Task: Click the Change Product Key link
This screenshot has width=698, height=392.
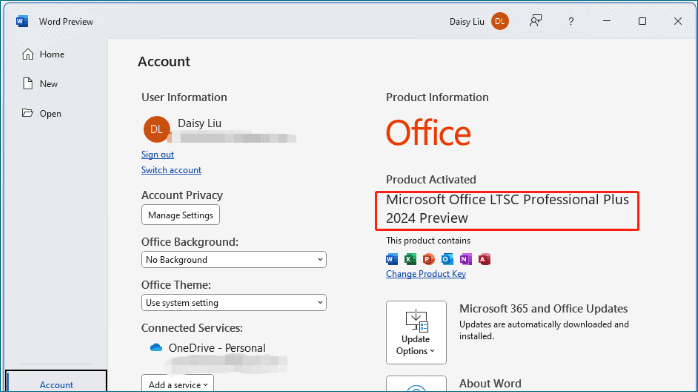Action: coord(426,274)
